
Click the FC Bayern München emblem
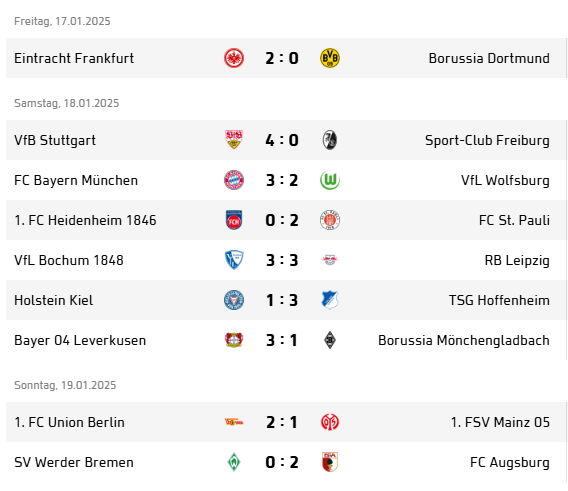[x=234, y=180]
